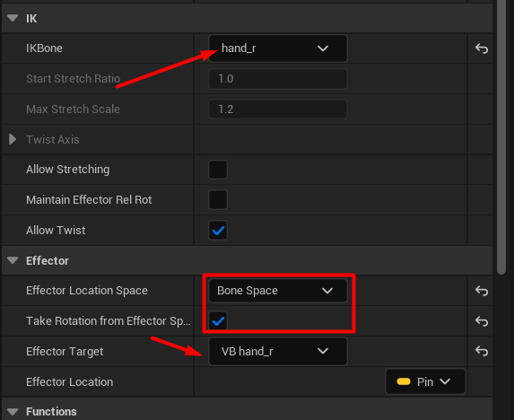Select the Effector Target label
Viewport: 514px width, 420px height.
tap(65, 352)
